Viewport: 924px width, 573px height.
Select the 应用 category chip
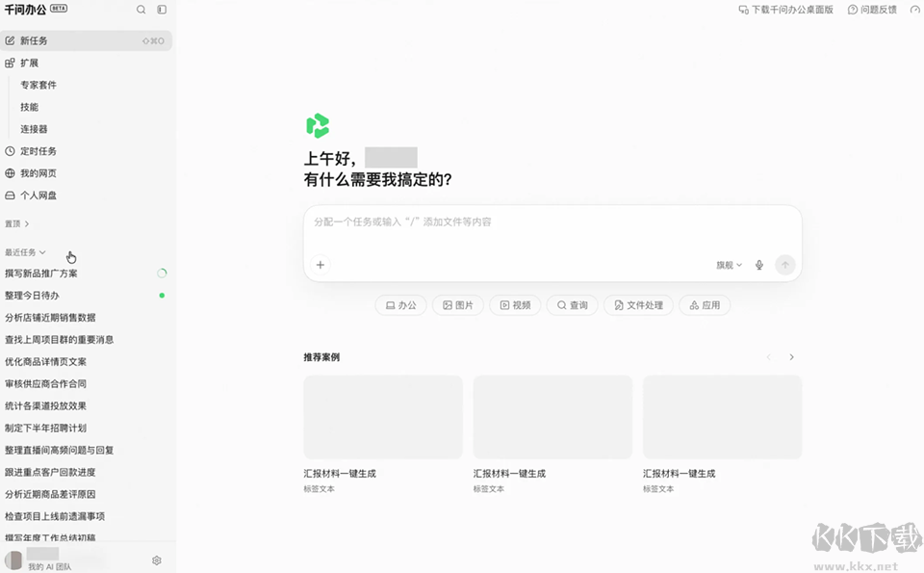pyautogui.click(x=705, y=305)
